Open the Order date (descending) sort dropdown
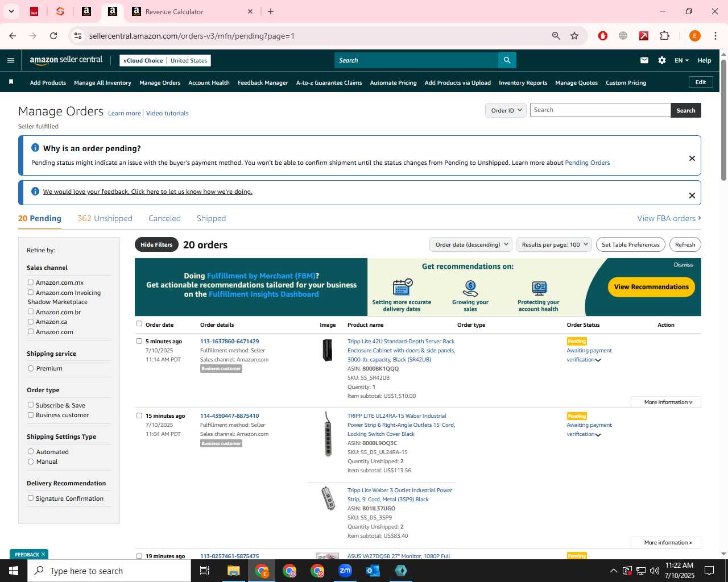Image resolution: width=728 pixels, height=582 pixels. [x=471, y=245]
